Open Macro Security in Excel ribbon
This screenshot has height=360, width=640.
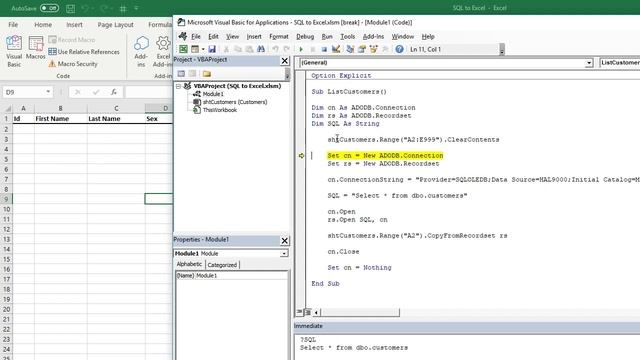click(73, 64)
